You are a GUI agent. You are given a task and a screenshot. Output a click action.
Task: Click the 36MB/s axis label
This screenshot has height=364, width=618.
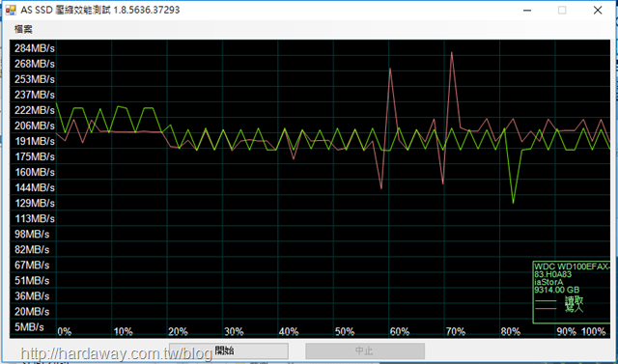click(x=32, y=295)
